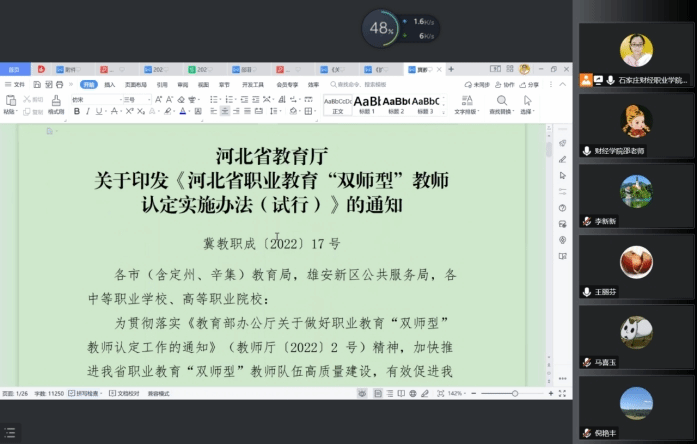The width and height of the screenshot is (697, 444).
Task: Click the font color red A swatch
Action: click(183, 111)
